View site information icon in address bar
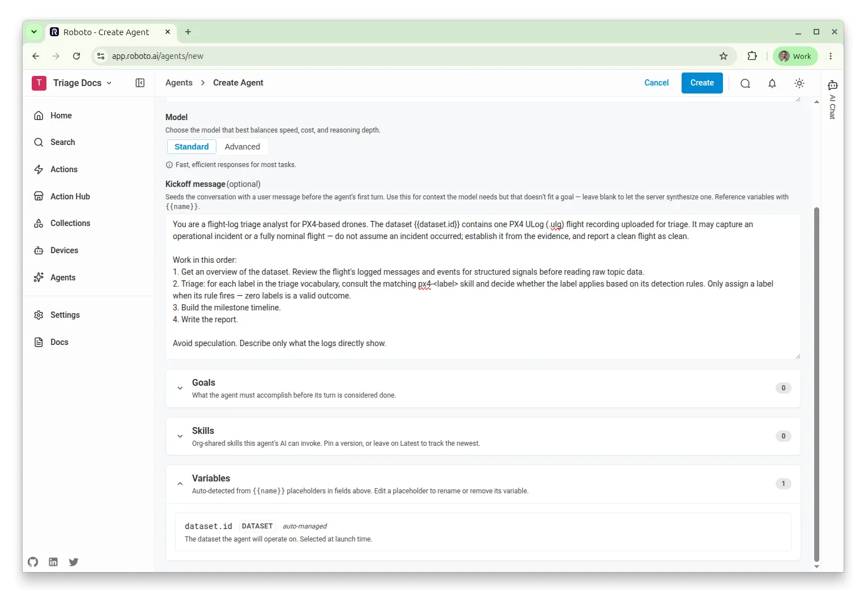Image resolution: width=868 pixels, height=597 pixels. tap(101, 56)
